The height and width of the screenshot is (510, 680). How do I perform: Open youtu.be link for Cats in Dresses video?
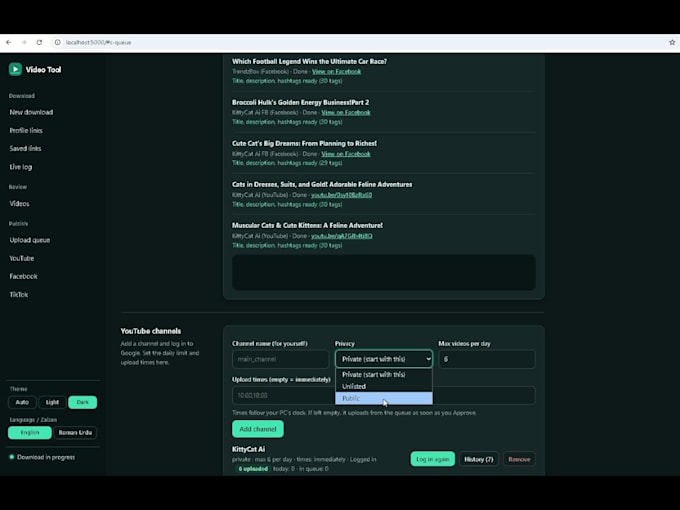click(x=342, y=195)
